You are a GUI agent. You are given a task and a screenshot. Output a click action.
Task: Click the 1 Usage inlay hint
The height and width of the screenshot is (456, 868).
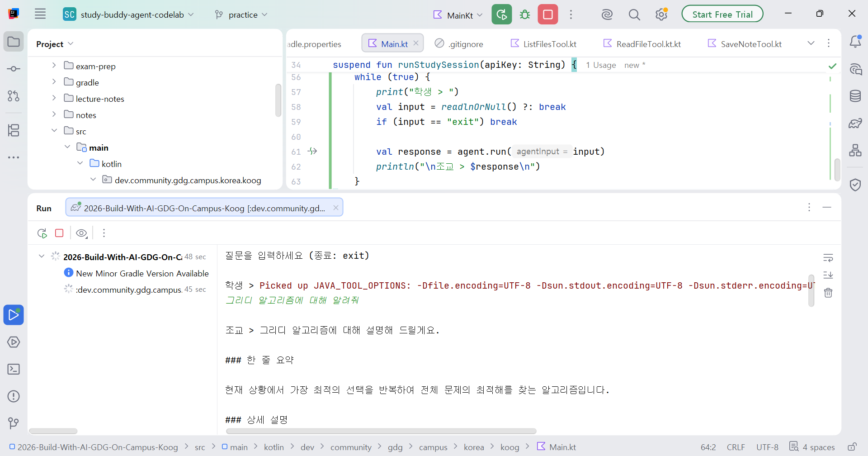[601, 65]
